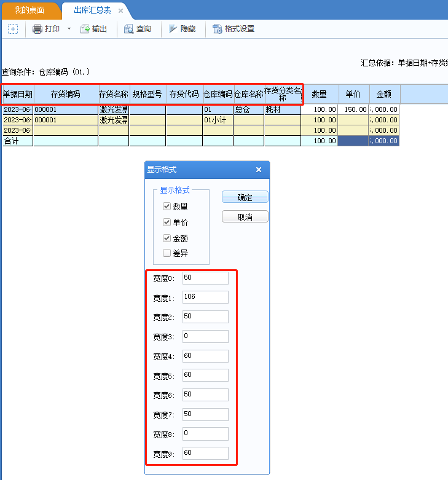Select the 合计 row label cell
Viewport: 448px width, 480px height.
tap(18, 141)
